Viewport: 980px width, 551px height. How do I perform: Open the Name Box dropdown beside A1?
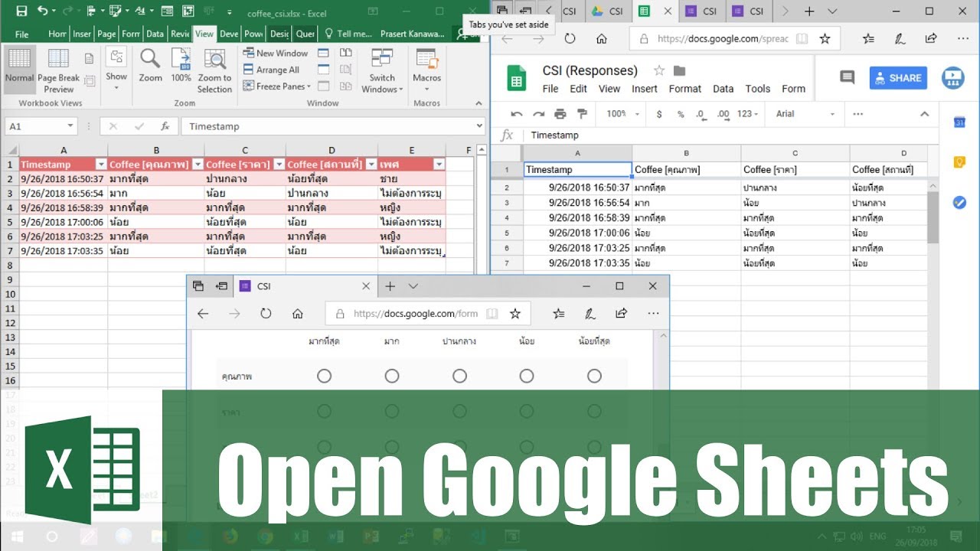(x=70, y=126)
